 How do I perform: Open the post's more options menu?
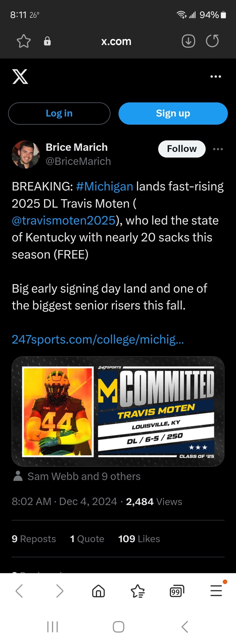point(218,149)
